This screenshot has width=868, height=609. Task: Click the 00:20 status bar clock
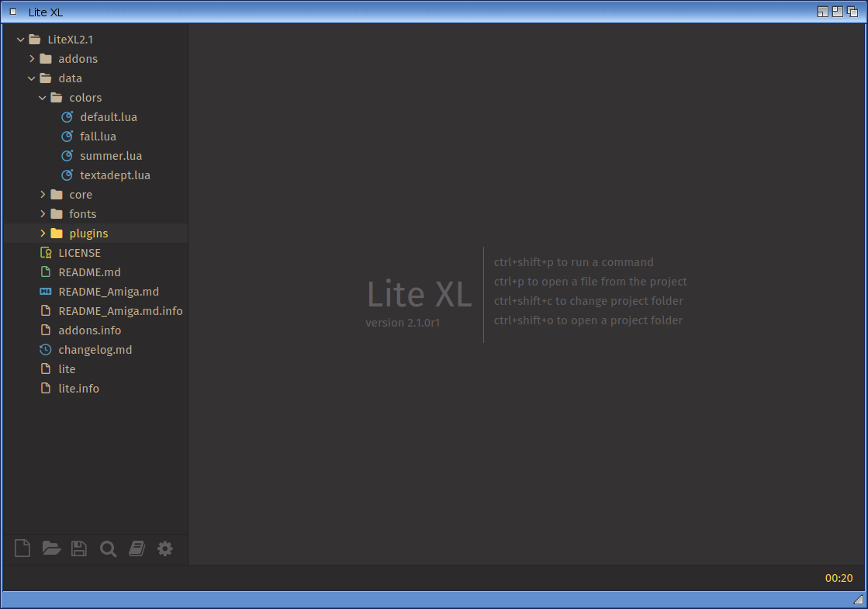point(839,578)
